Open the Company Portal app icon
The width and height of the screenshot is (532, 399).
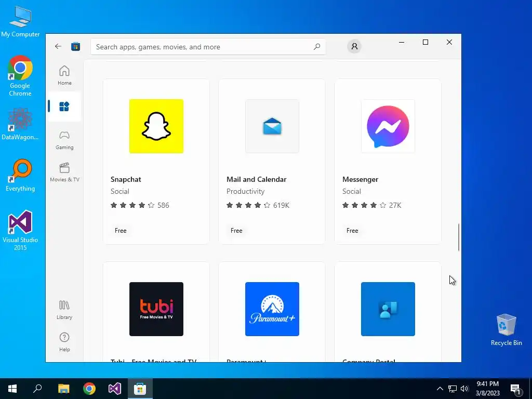click(x=388, y=309)
